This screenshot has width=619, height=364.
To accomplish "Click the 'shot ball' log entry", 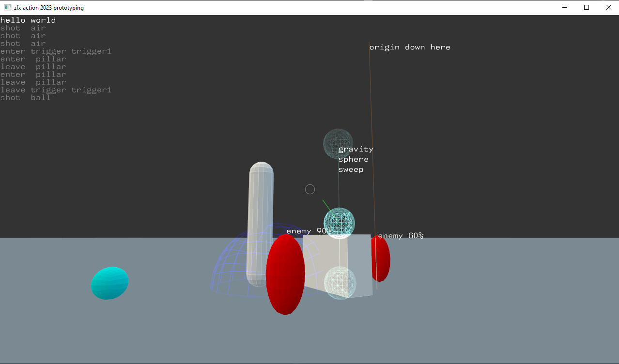I will [x=25, y=98].
